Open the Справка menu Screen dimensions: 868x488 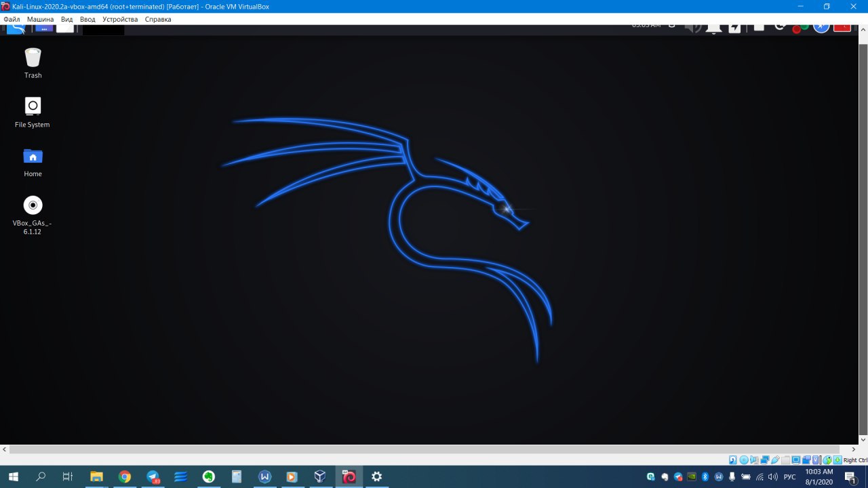pyautogui.click(x=158, y=19)
